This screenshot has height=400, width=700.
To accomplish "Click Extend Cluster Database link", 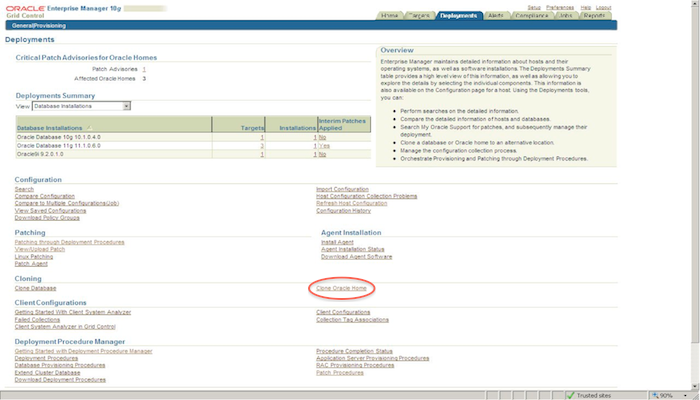I will (47, 373).
